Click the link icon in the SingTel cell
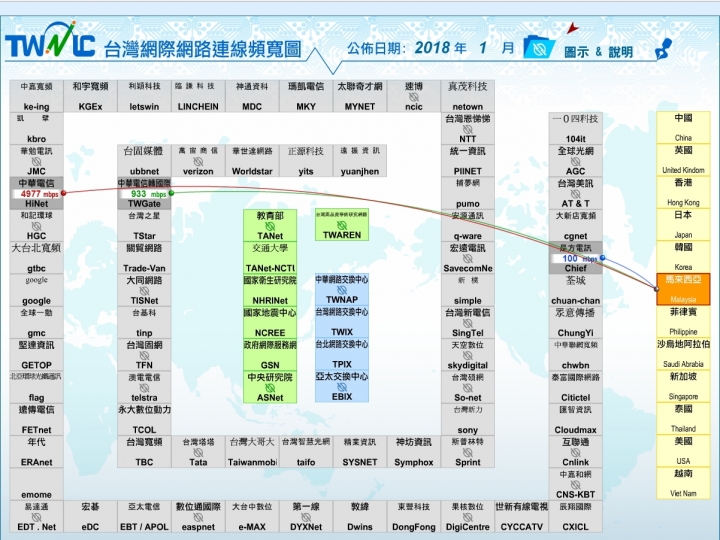720x540 pixels. tap(467, 323)
